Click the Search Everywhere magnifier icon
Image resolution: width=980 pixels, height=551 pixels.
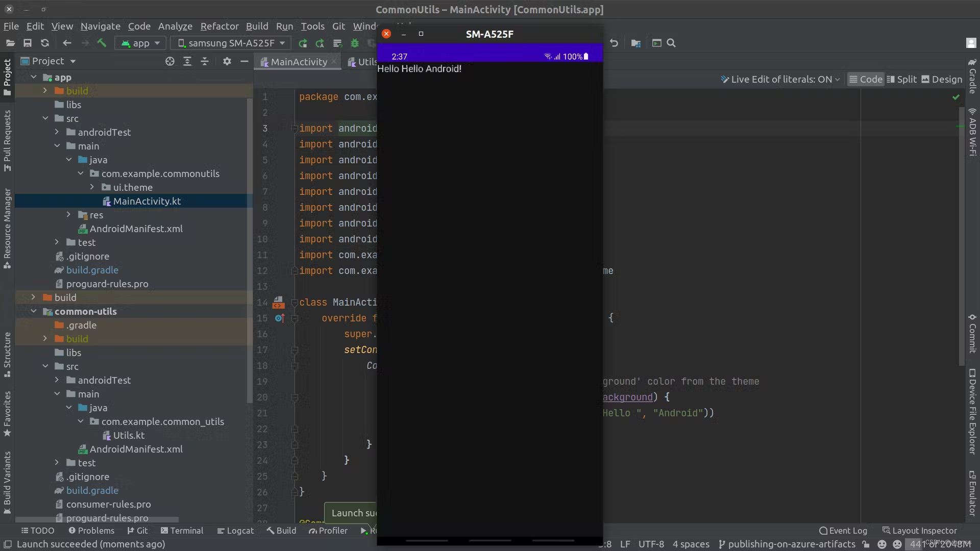[x=671, y=43]
